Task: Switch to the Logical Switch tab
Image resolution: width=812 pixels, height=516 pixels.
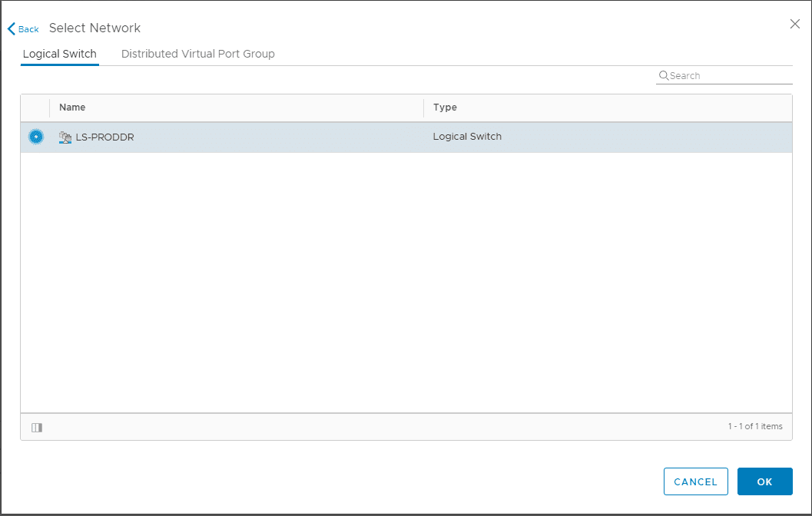Action: click(x=60, y=54)
